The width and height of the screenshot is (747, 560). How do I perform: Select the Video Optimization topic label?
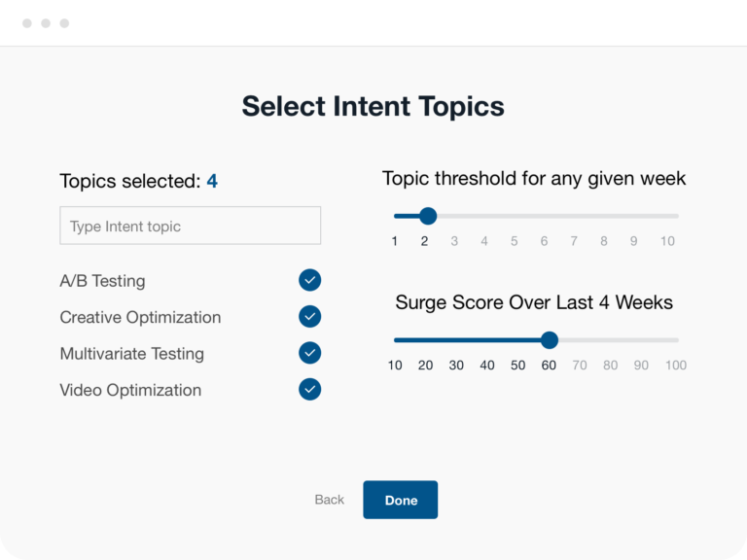(x=130, y=390)
